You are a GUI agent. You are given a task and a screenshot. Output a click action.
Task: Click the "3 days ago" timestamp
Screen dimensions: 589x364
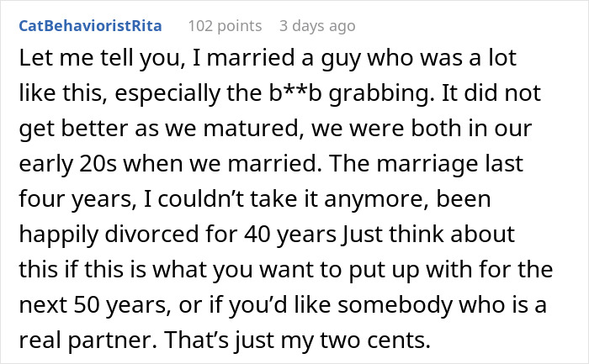tap(317, 26)
